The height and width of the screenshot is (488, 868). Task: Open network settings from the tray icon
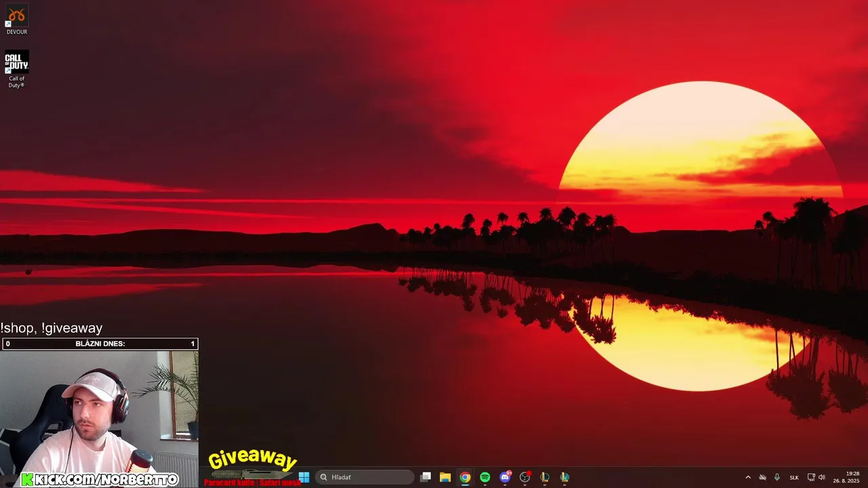(811, 477)
